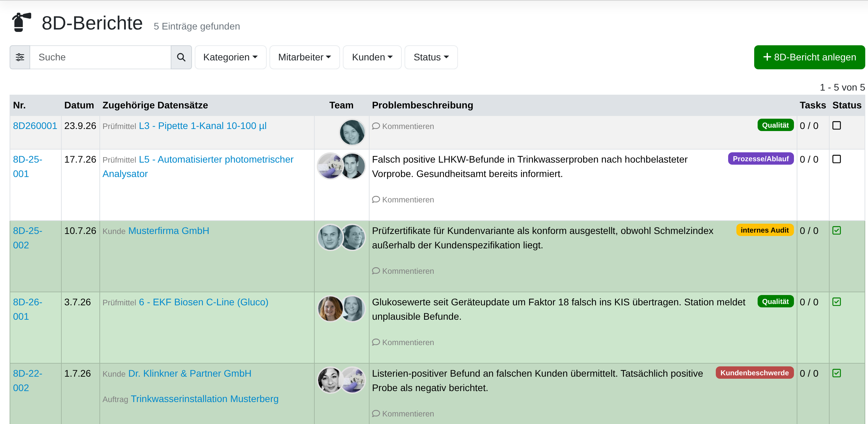This screenshot has width=868, height=424.
Task: Open the Status filter dropdown
Action: 431,57
